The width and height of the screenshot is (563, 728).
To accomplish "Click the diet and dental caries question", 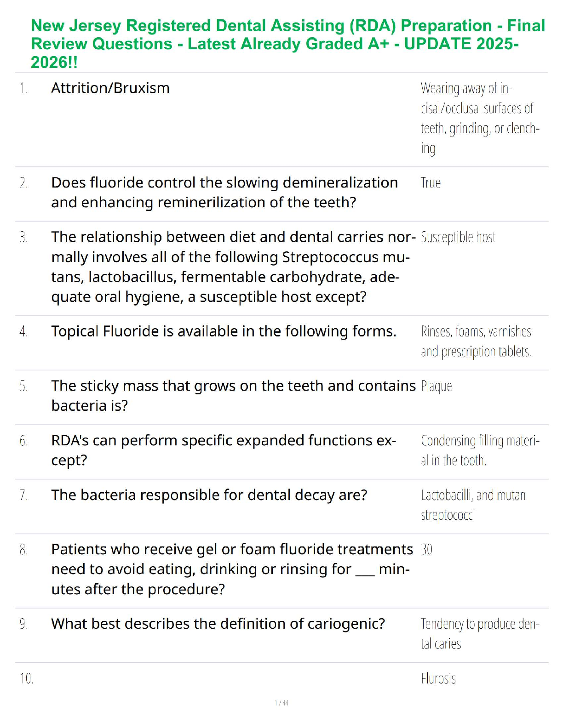I will click(x=232, y=267).
